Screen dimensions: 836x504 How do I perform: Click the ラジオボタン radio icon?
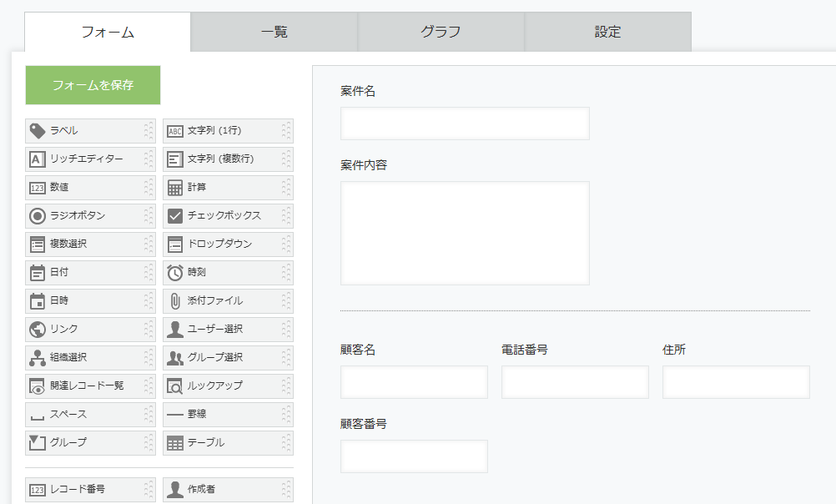38,216
